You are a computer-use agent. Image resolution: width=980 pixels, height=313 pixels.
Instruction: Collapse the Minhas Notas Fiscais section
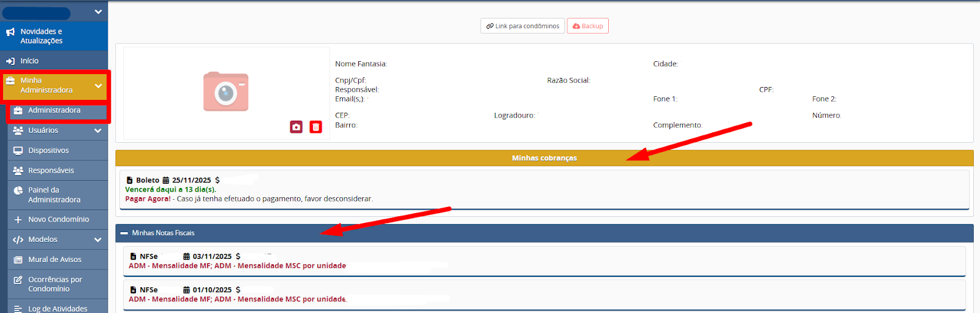[124, 233]
